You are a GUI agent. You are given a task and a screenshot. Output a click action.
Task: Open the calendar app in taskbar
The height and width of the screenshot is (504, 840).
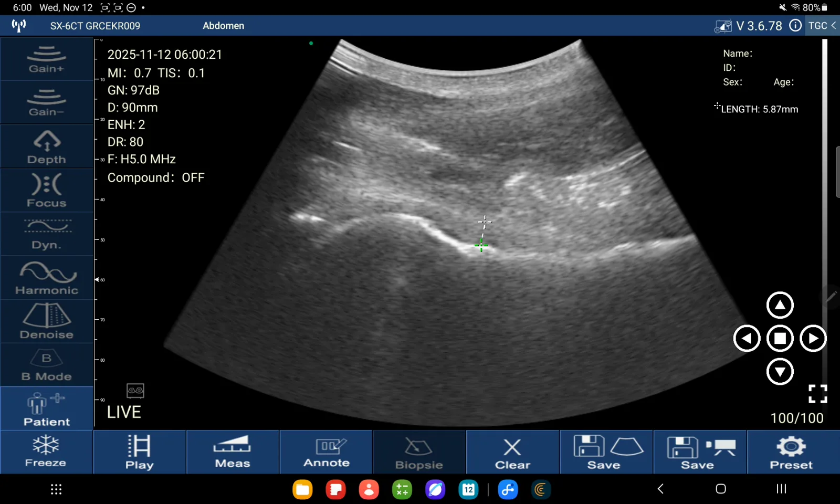(x=468, y=490)
